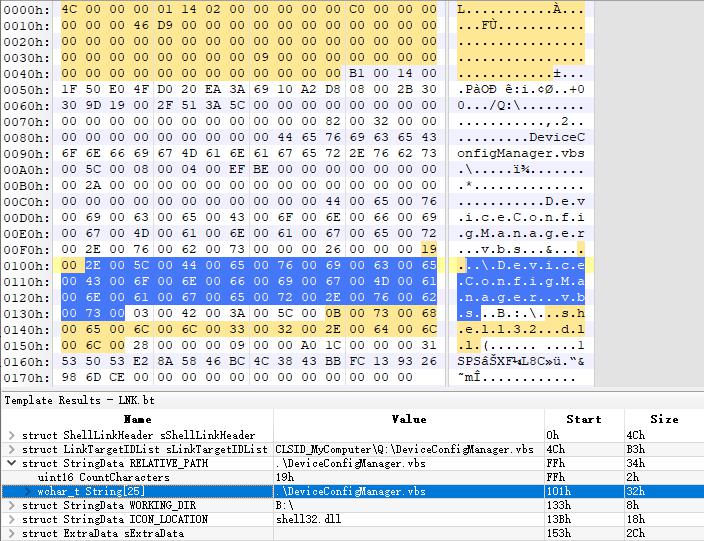Expand struct LinkTargetIDList row

click(12, 449)
